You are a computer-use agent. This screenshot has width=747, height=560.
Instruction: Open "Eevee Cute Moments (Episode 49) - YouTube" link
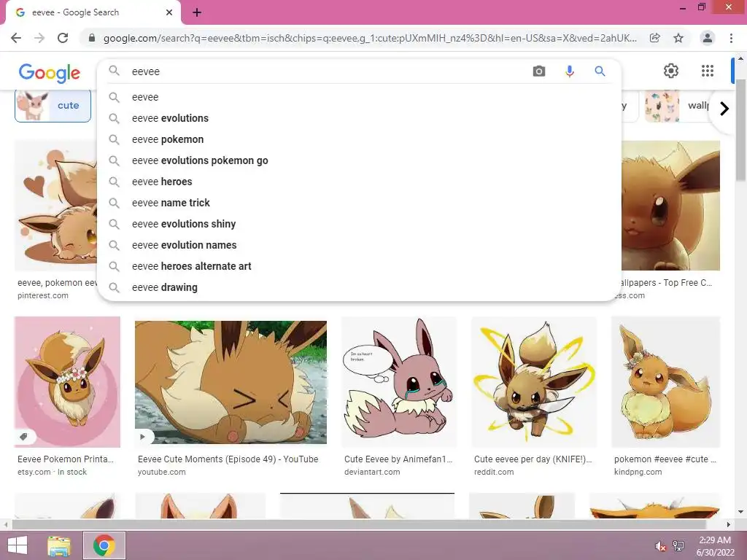(x=228, y=459)
